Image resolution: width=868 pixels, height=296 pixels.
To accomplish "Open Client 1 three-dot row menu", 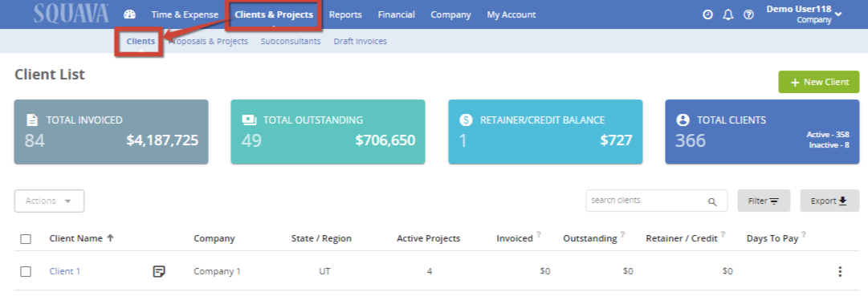I will coord(840,271).
